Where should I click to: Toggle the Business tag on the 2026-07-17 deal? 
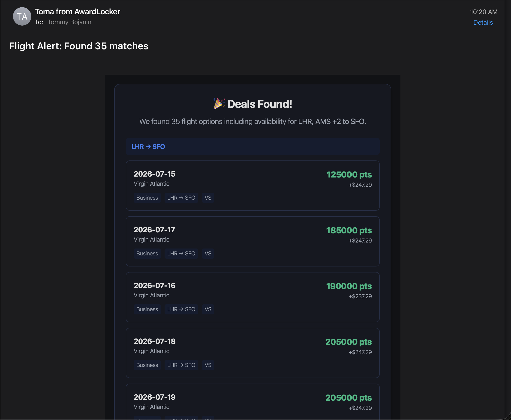[147, 253]
